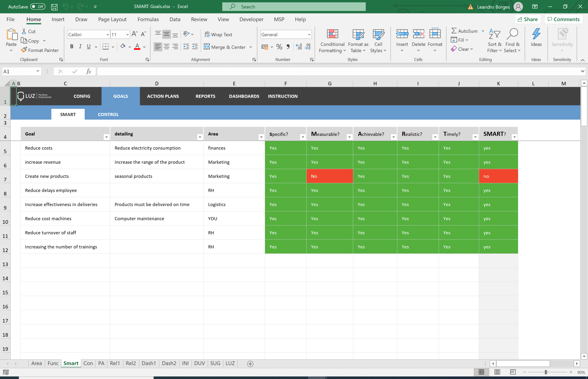The width and height of the screenshot is (588, 379).
Task: Click the Increase Decimal icon
Action: coord(299,47)
